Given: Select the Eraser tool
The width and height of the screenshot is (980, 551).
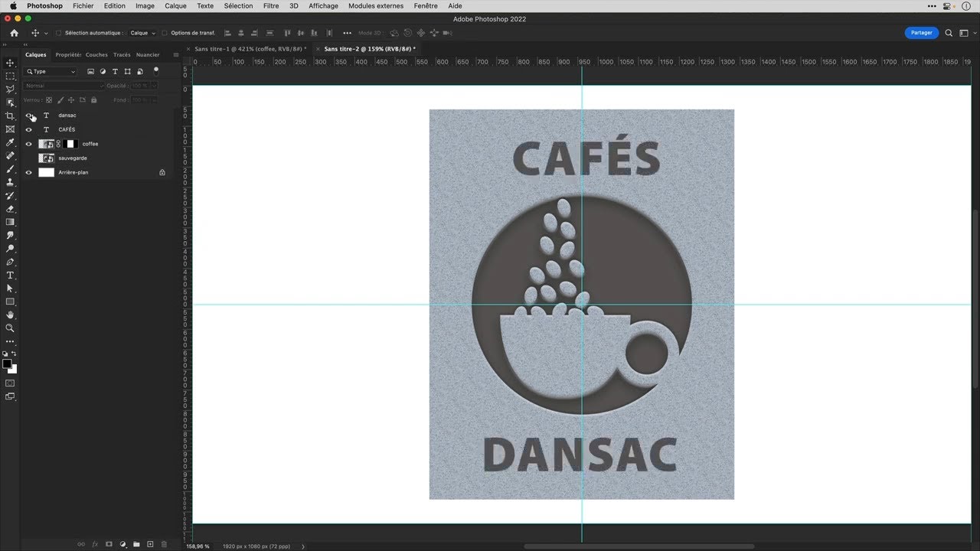Looking at the screenshot, I should pos(10,208).
